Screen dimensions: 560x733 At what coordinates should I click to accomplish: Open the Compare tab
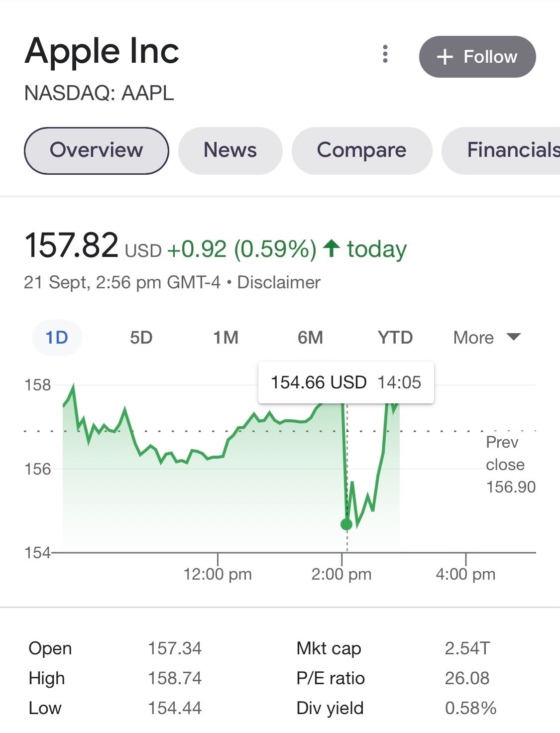[361, 150]
